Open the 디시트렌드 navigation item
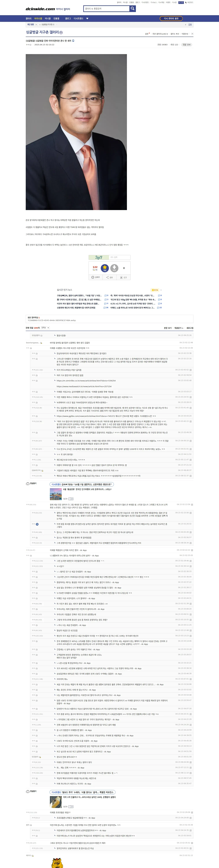 [78, 19]
